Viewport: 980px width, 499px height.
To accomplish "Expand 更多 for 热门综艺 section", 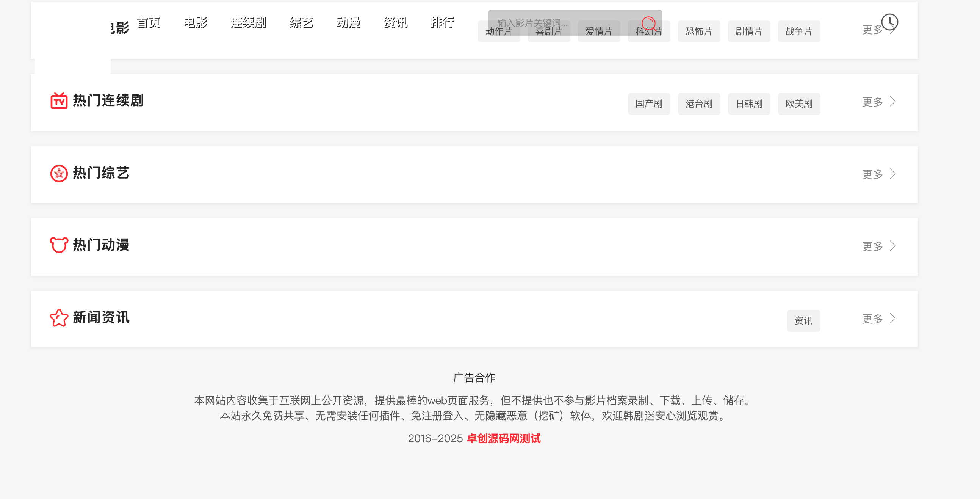I will (x=879, y=174).
